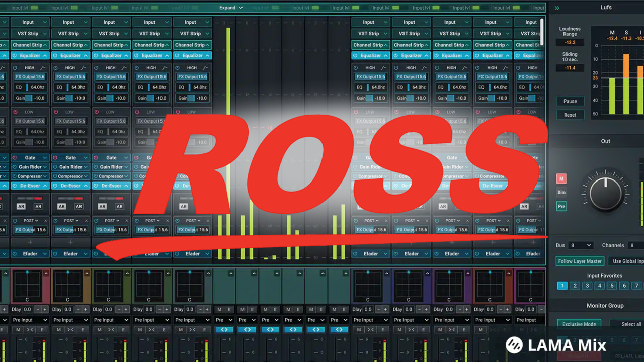The image size is (644, 362).
Task: Click the E edit icon next to a mute button
Action: pyautogui.click(x=42, y=329)
